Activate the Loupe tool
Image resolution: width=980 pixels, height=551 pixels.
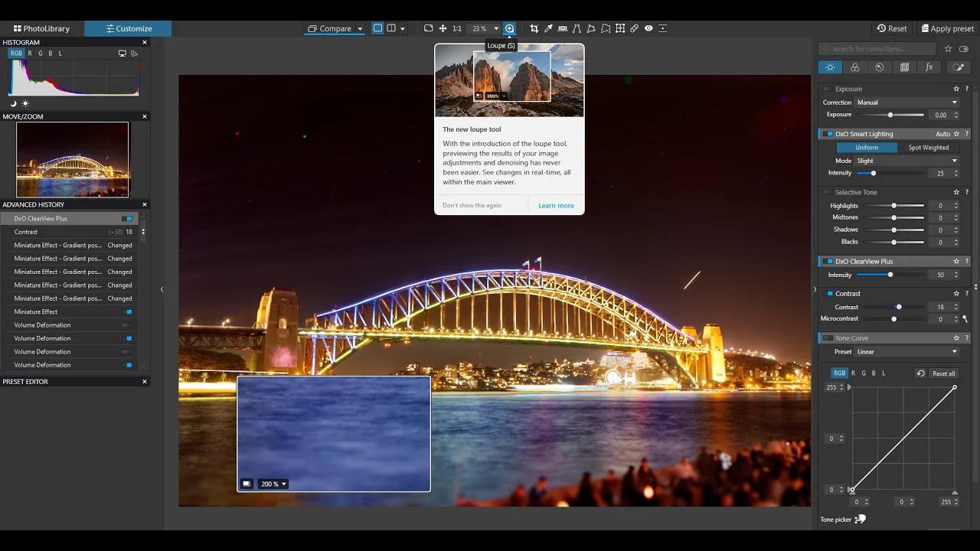point(509,28)
